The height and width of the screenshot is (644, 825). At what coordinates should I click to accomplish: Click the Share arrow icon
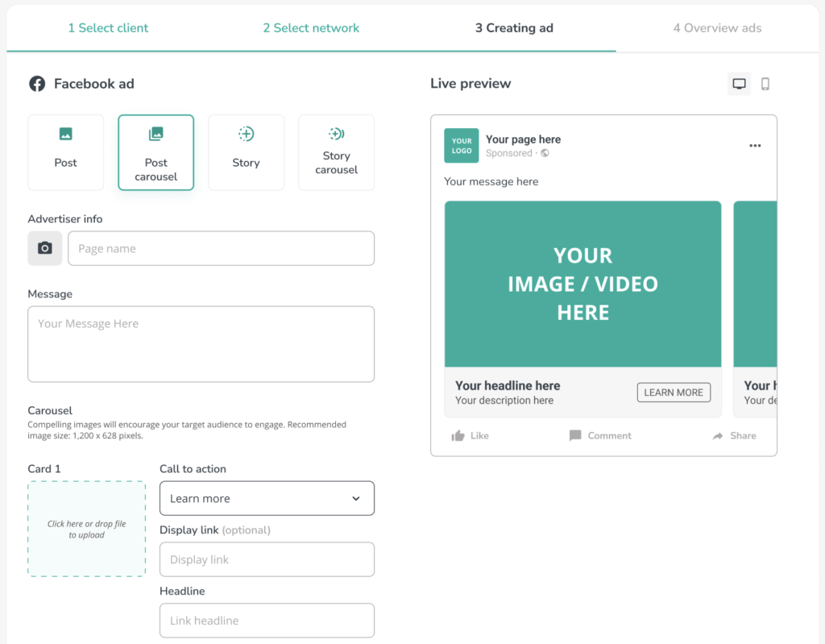pos(718,436)
